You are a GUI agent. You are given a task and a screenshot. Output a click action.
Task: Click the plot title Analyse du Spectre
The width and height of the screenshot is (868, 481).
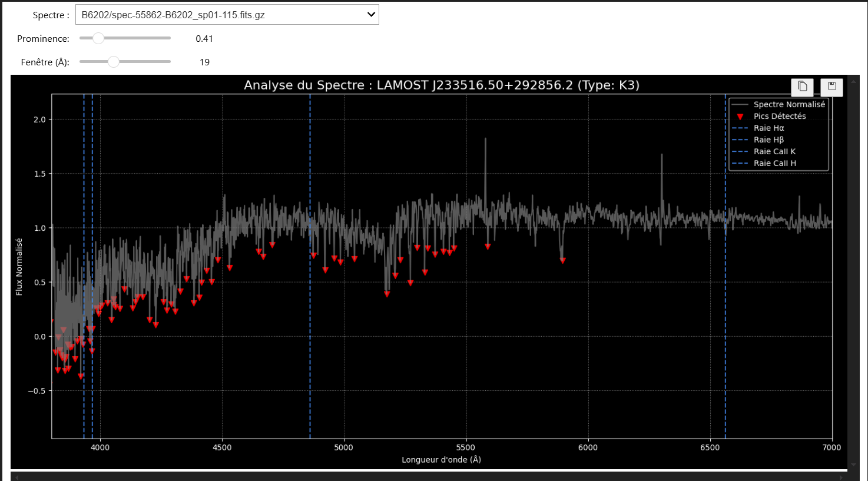point(441,85)
